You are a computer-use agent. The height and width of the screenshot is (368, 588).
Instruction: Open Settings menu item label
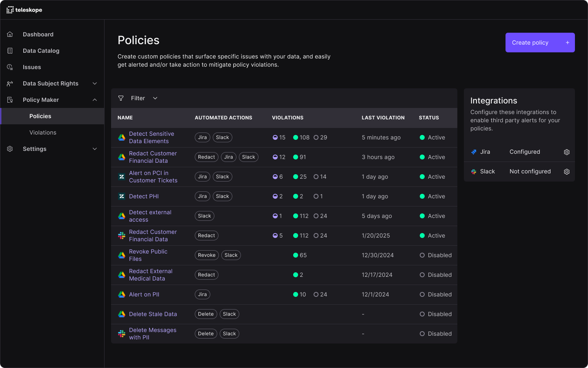pos(35,149)
